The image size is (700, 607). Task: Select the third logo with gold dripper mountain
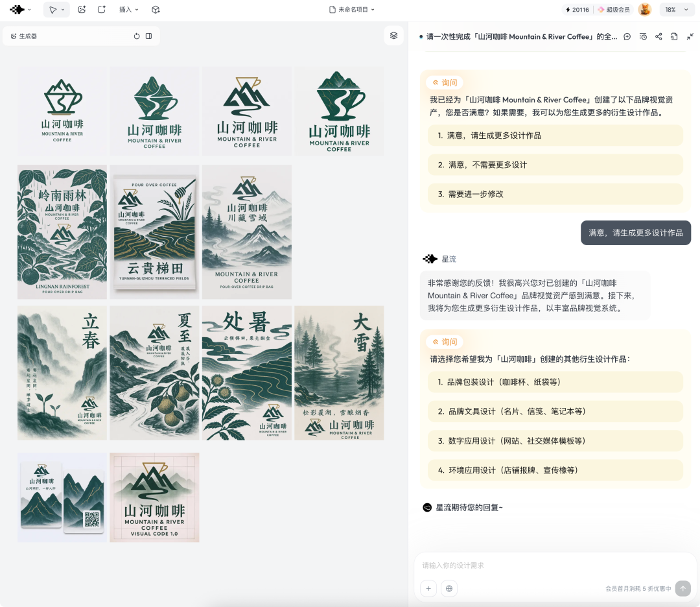247,111
